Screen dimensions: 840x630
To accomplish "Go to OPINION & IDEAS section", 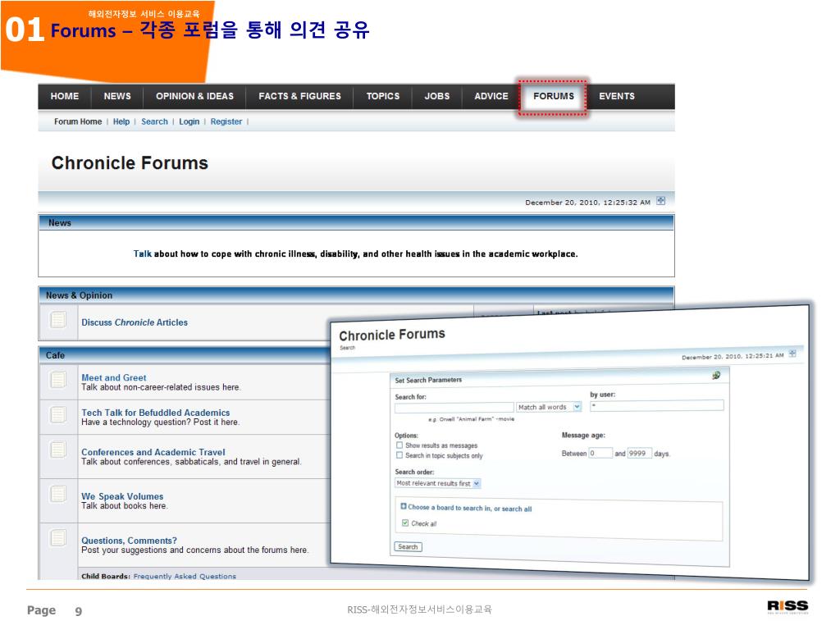I will click(x=194, y=97).
